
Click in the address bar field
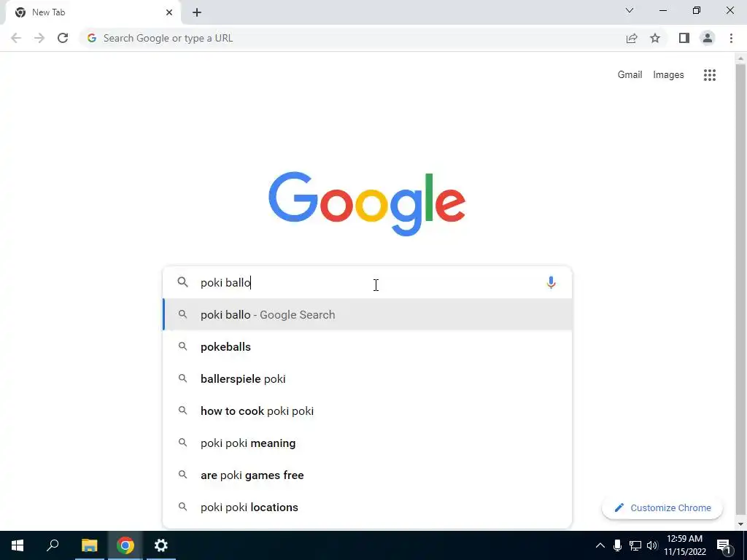[x=352, y=38]
